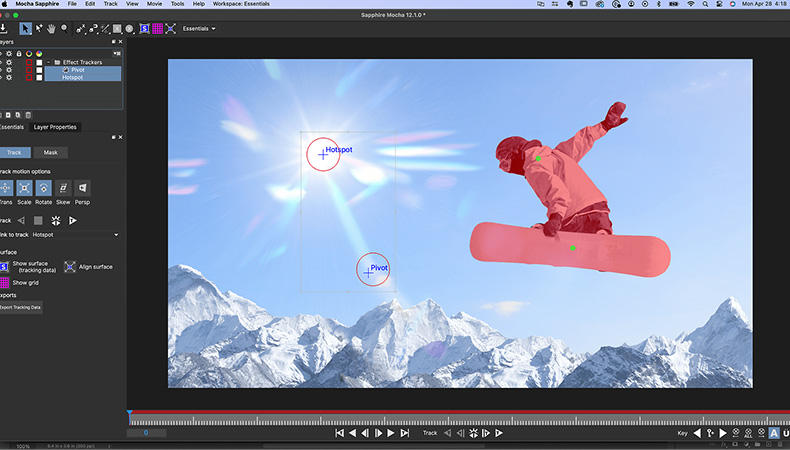Select the Hand pan tool
This screenshot has height=450, width=790.
(x=52, y=28)
